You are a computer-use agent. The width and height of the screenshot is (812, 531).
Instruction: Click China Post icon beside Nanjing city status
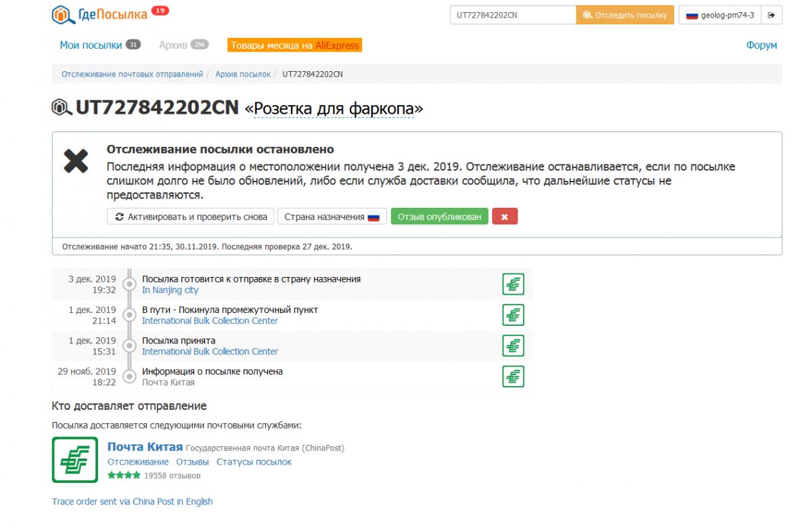tap(513, 284)
